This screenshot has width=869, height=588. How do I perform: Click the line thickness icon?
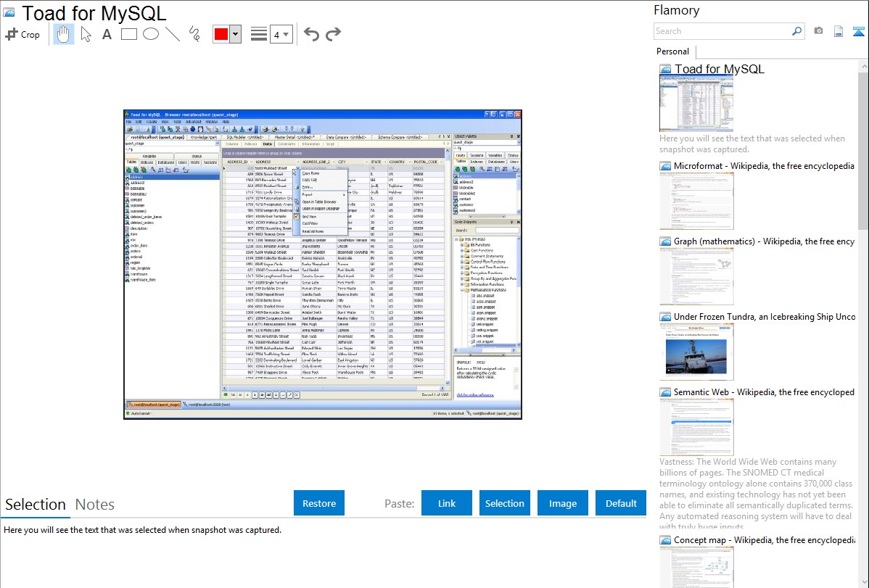[x=259, y=34]
